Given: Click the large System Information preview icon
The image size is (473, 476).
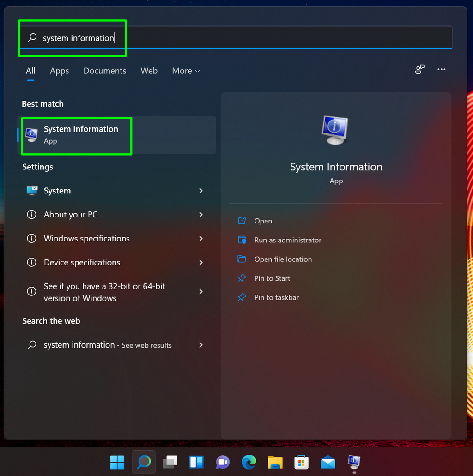Looking at the screenshot, I should (x=335, y=130).
